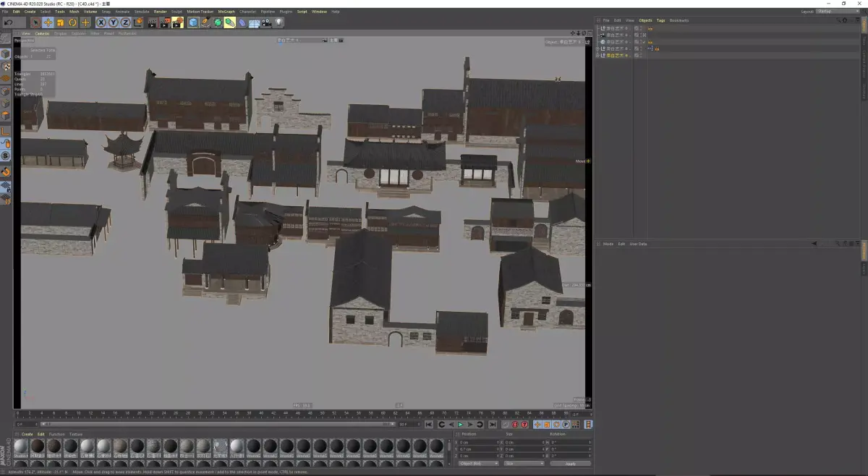The image size is (868, 476).
Task: Open the Size mode dropdown
Action: click(524, 463)
